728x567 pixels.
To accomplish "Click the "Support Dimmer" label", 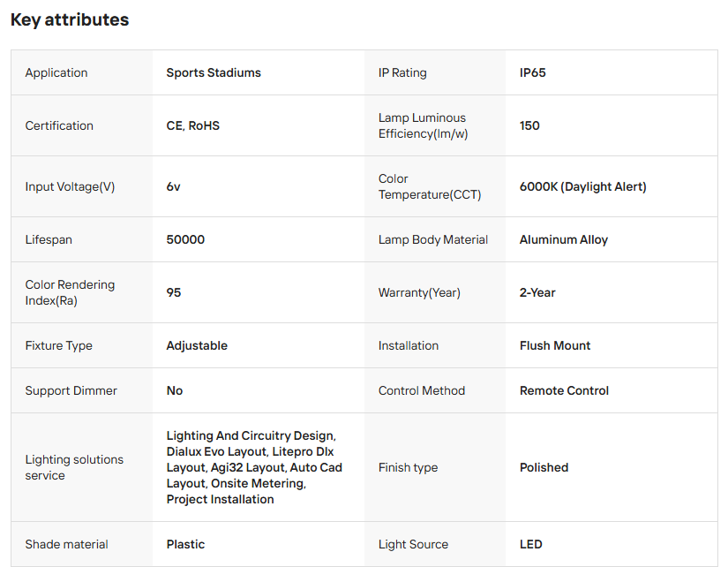I will click(71, 390).
